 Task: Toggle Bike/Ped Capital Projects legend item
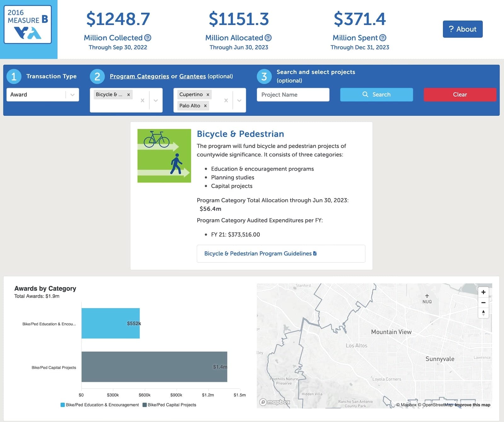169,405
